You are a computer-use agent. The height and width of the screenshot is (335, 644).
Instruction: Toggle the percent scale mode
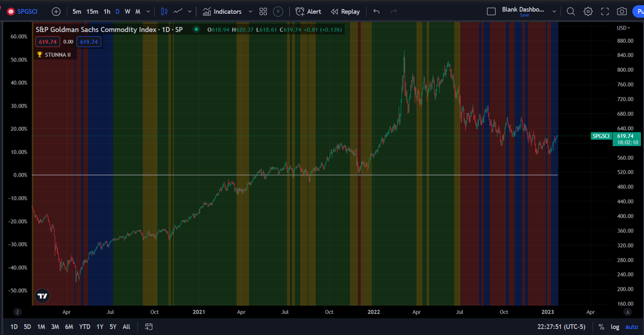601,327
